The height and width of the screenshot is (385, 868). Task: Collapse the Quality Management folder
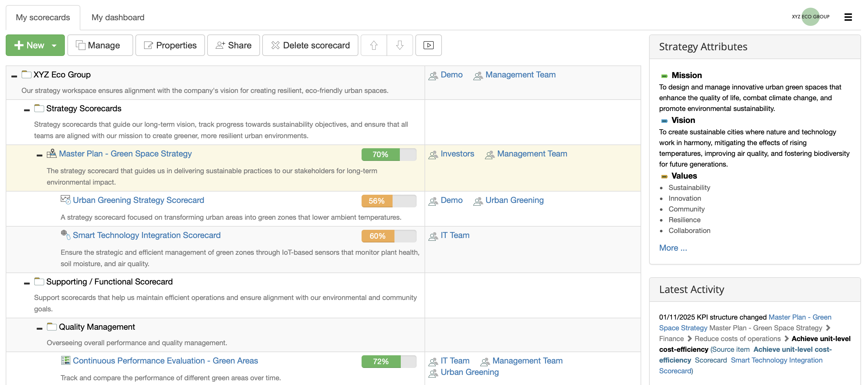(40, 328)
